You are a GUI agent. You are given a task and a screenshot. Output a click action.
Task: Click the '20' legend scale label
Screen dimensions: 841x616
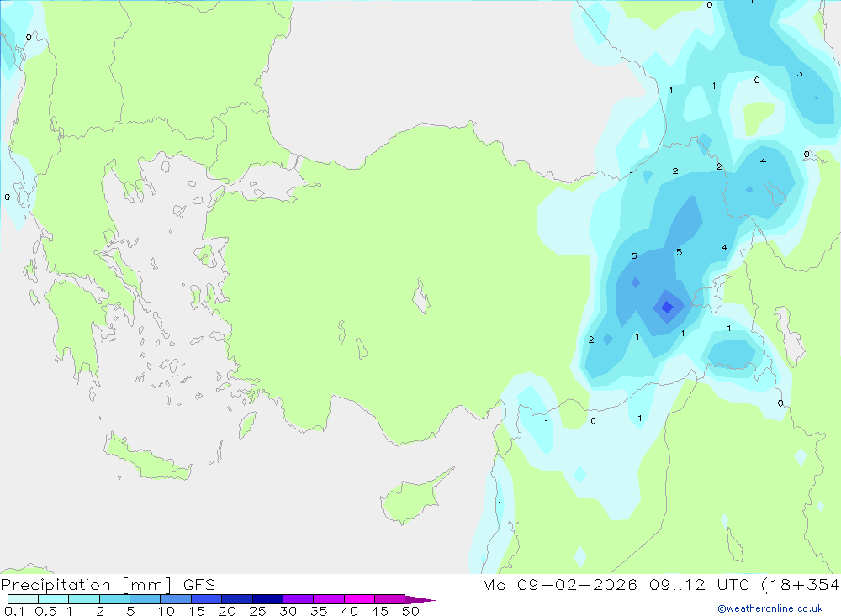click(227, 611)
